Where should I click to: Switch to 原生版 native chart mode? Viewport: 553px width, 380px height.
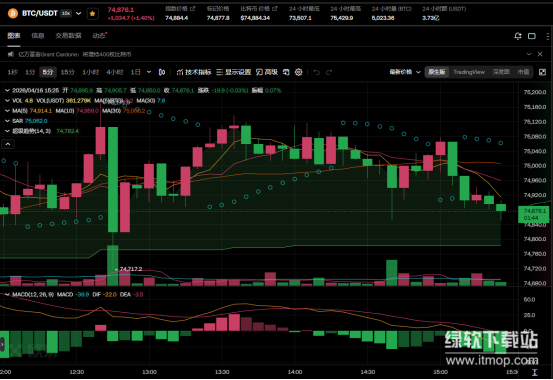(x=437, y=72)
